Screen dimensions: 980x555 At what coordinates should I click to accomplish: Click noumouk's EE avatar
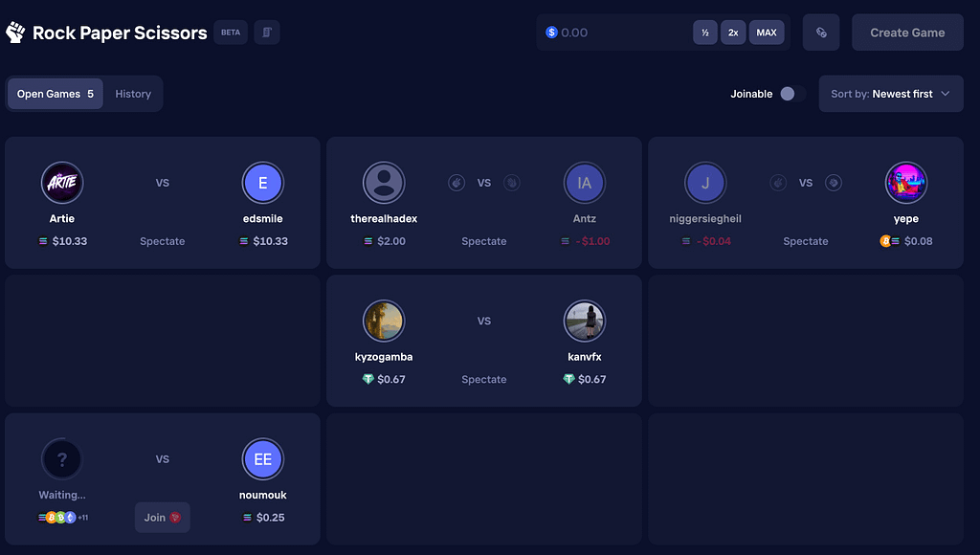(262, 458)
